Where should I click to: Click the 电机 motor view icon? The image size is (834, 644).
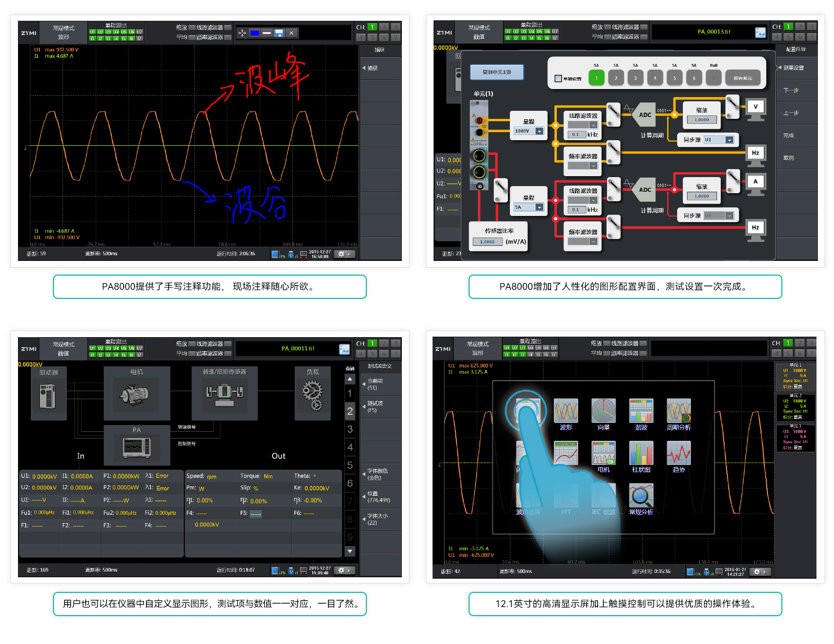coord(603,453)
